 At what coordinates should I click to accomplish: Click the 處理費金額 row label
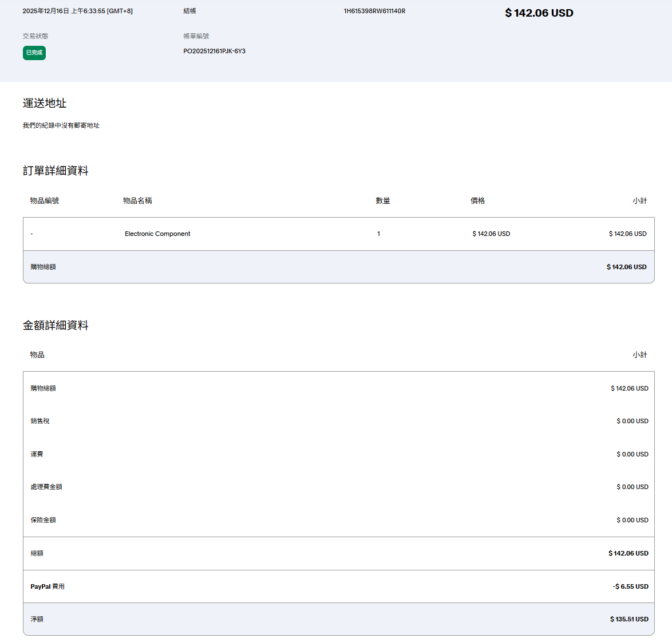pos(46,487)
